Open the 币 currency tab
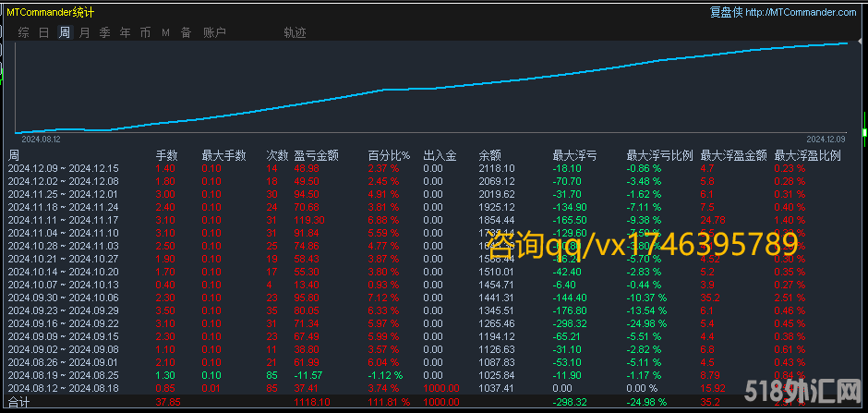 [145, 32]
